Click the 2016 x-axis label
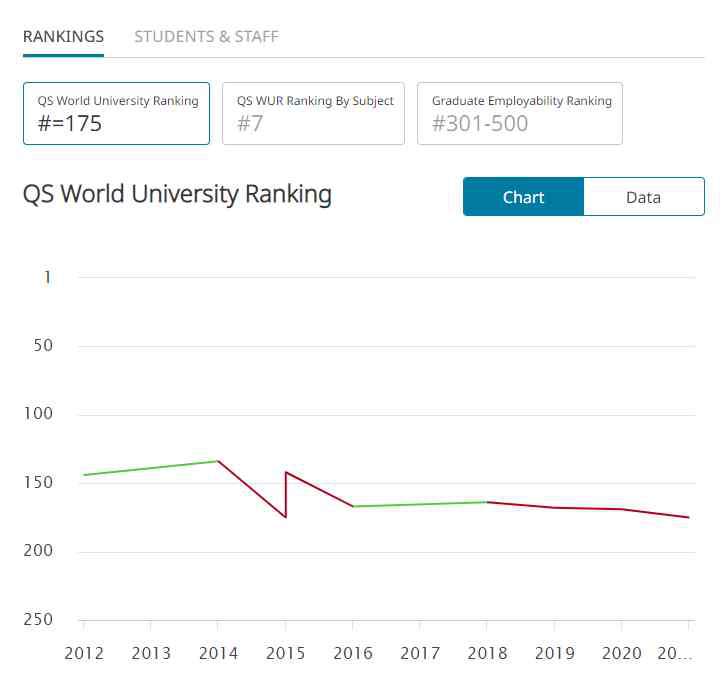 [353, 654]
